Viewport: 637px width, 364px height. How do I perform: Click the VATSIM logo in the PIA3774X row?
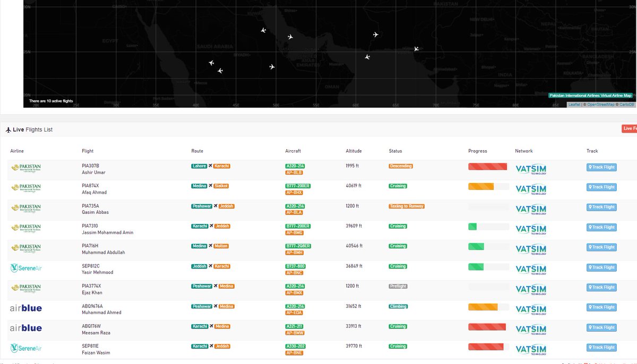pyautogui.click(x=531, y=290)
